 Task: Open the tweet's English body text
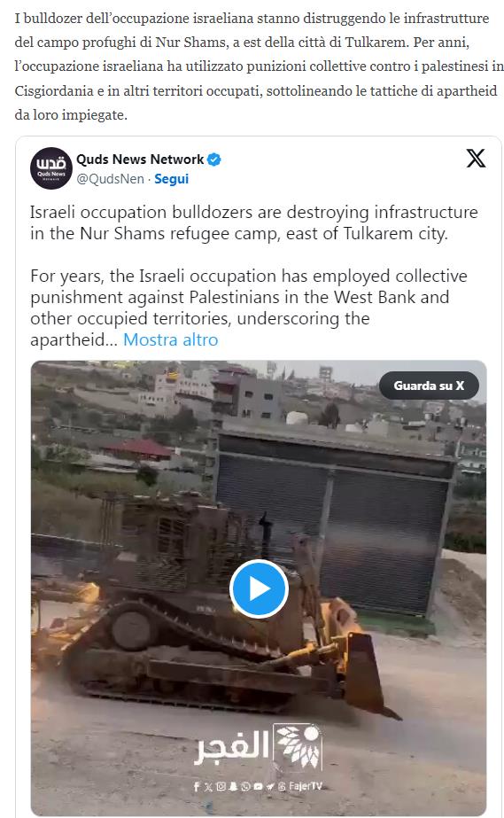pyautogui.click(x=254, y=276)
